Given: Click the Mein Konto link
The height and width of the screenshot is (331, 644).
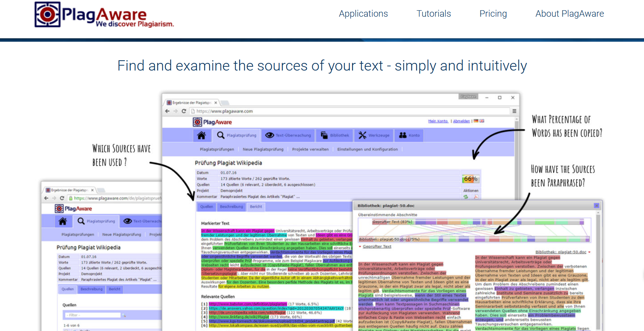Looking at the screenshot, I should 438,121.
